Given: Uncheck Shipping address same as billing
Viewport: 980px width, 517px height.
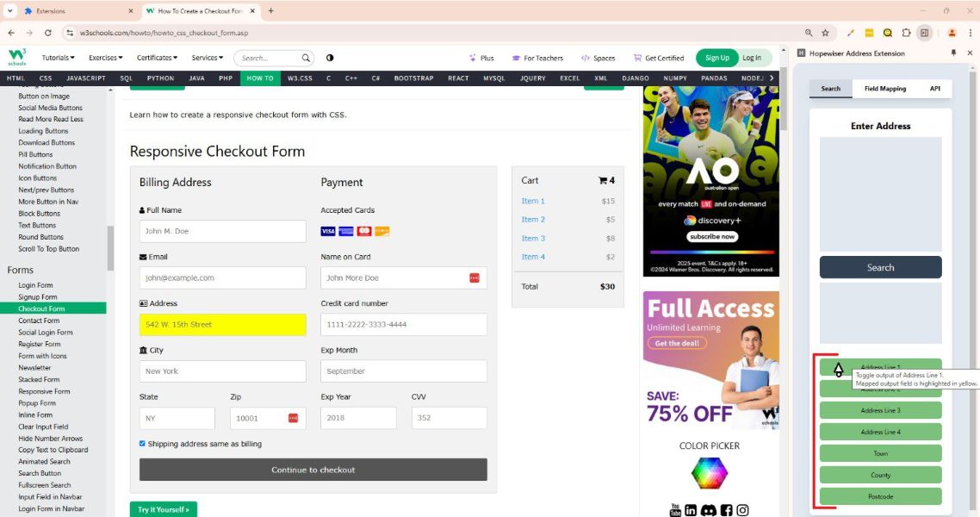Looking at the screenshot, I should point(143,444).
